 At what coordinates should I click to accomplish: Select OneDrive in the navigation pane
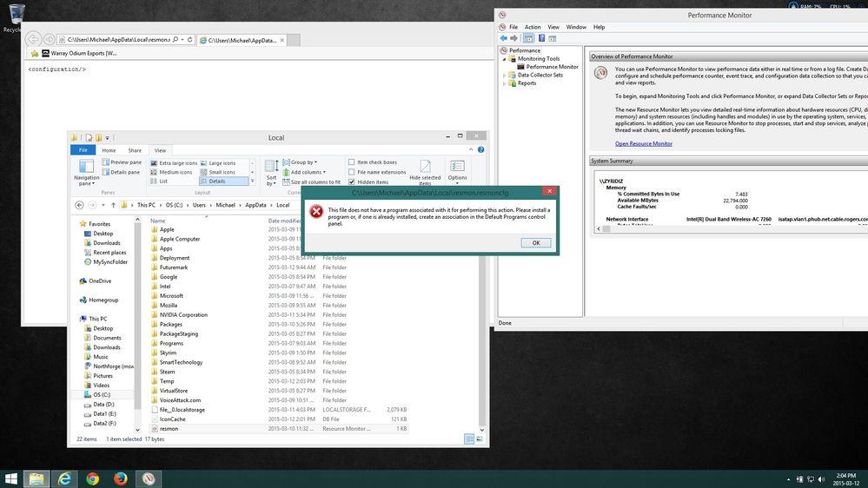(x=100, y=281)
